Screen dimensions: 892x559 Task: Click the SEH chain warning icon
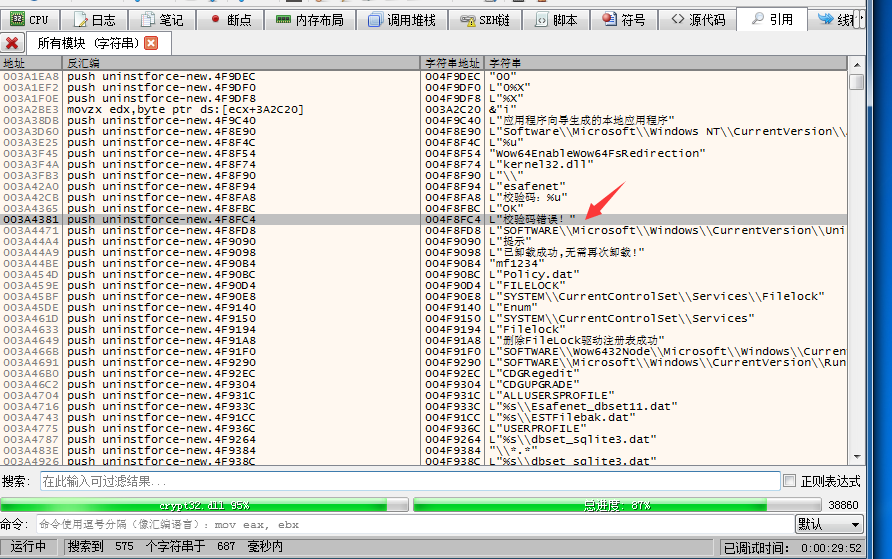[468, 20]
